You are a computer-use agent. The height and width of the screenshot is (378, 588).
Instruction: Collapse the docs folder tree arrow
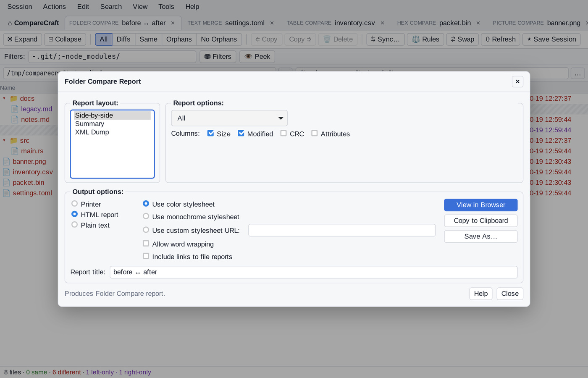[x=4, y=98]
